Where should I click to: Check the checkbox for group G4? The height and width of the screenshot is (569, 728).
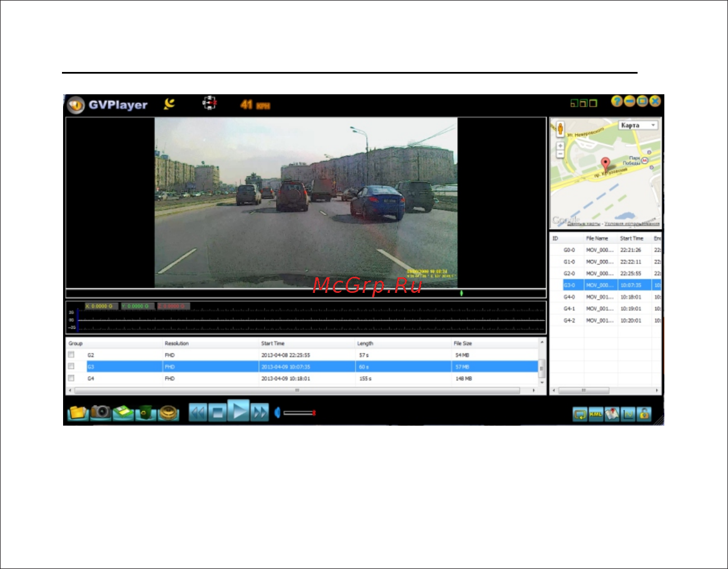71,378
